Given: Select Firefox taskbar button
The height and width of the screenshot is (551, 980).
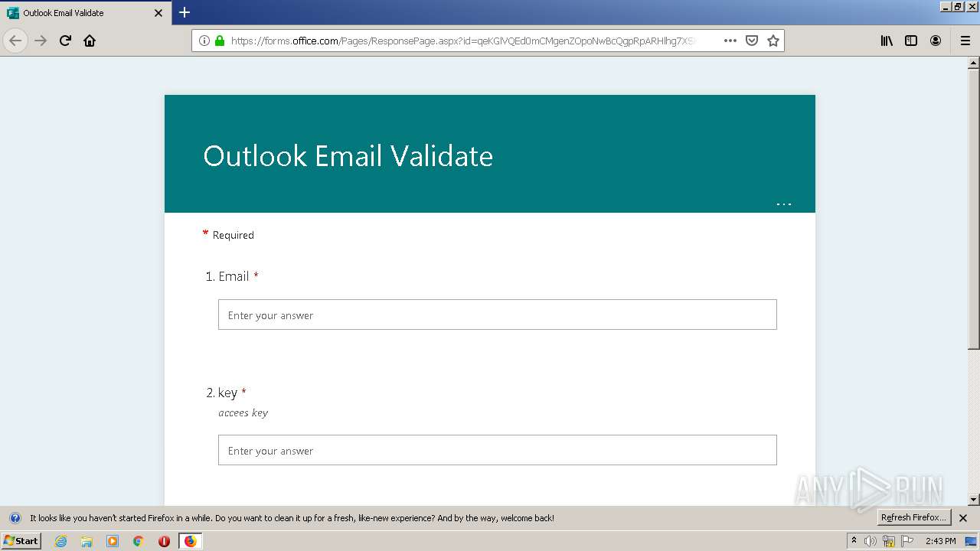Looking at the screenshot, I should [190, 541].
